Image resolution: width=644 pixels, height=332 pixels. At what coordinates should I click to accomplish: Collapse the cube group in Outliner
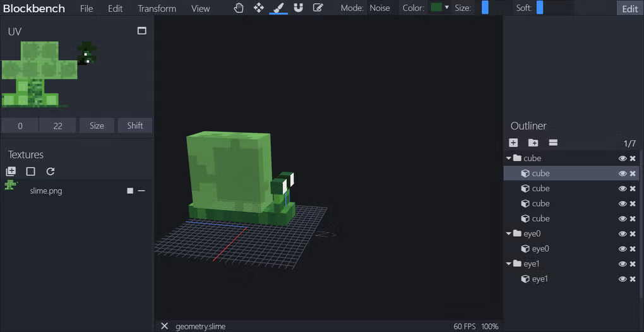coord(509,158)
